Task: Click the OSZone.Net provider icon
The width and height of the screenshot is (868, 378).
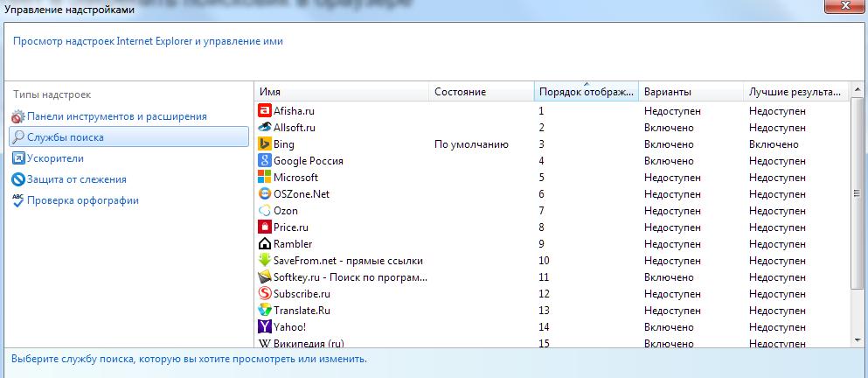Action: pos(265,194)
